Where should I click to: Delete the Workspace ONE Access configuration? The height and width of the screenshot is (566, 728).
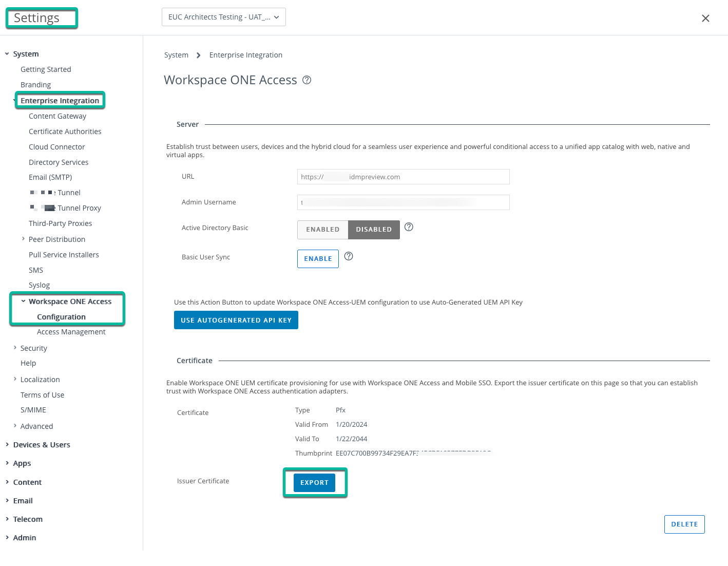684,524
